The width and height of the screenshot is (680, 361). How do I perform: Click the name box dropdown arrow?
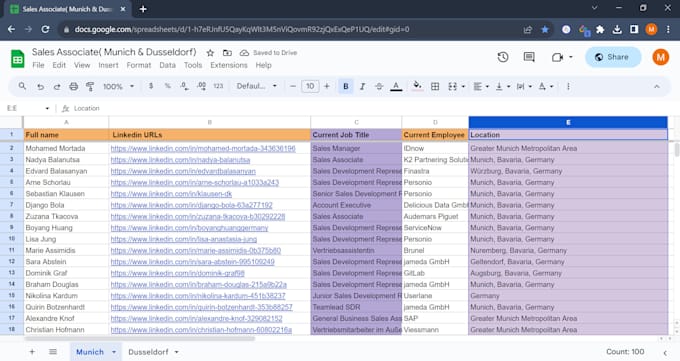[47, 108]
